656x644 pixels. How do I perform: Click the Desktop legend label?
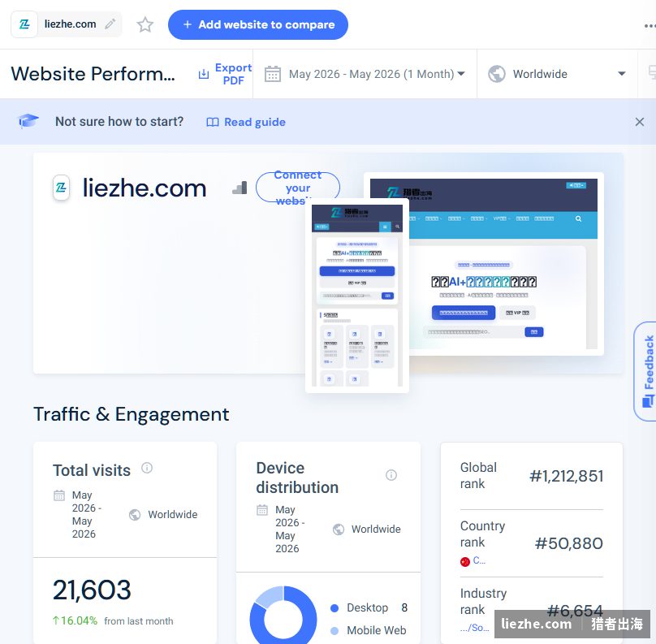tap(367, 608)
